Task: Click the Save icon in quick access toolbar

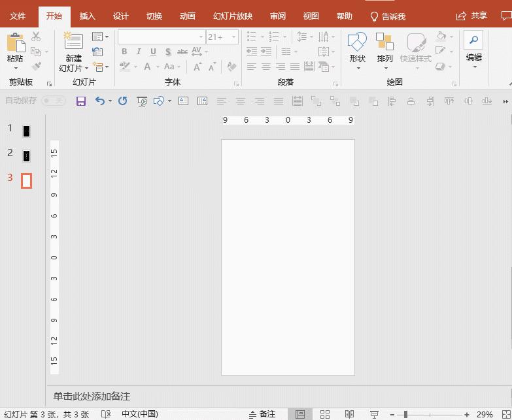Action: pos(81,101)
